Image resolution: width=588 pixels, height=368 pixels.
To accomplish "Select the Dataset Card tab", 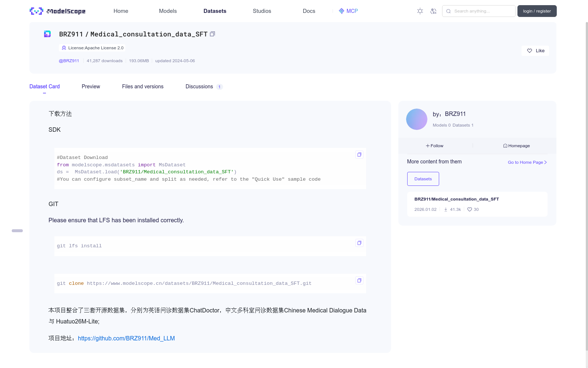I will pos(44,86).
